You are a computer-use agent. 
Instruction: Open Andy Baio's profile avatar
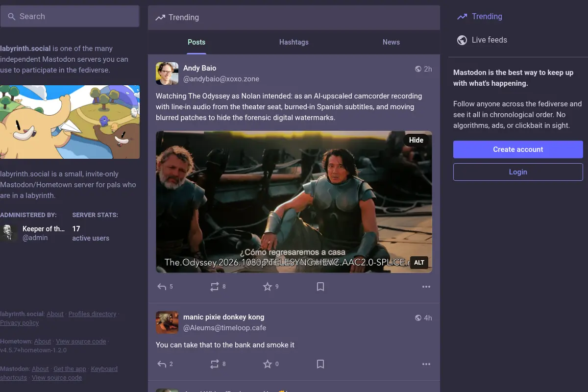tap(167, 73)
